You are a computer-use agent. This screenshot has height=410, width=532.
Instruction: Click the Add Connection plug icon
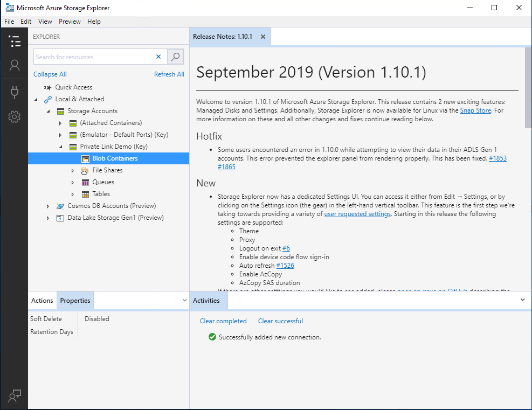pos(14,92)
